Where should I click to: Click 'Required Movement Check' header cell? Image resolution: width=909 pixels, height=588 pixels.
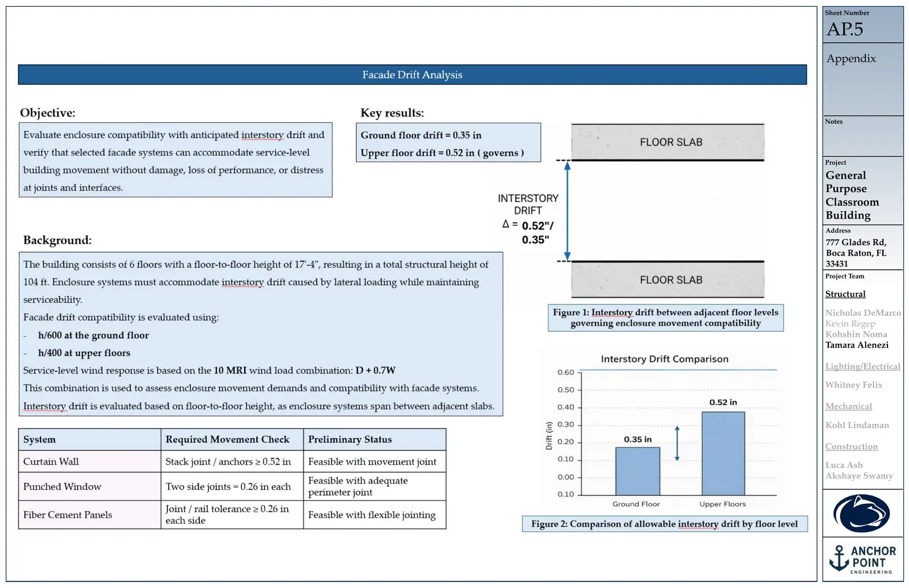tap(232, 439)
